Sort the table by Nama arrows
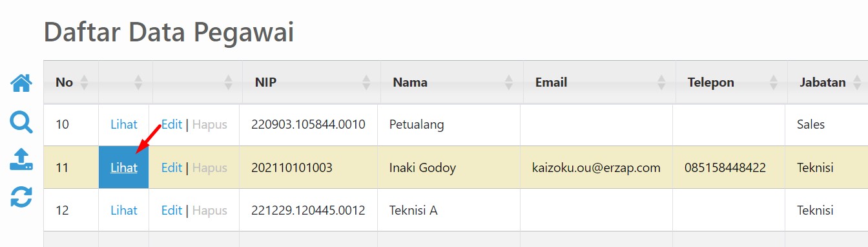This screenshot has width=868, height=247. 509,82
